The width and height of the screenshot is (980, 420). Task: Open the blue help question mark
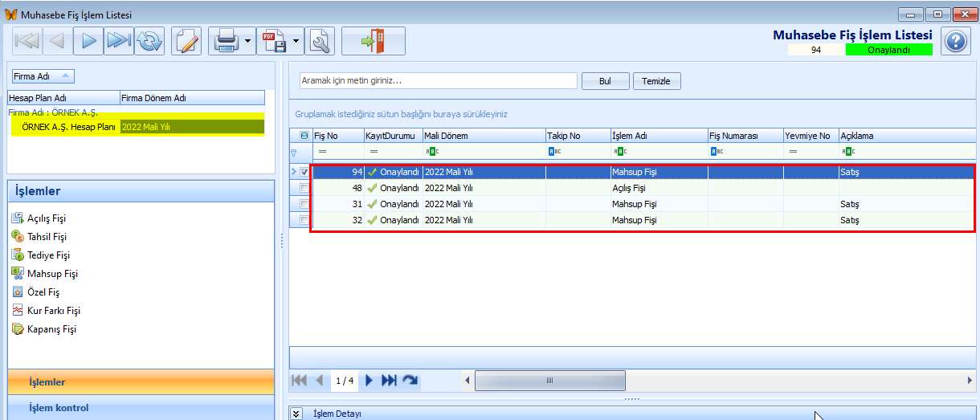pyautogui.click(x=954, y=42)
